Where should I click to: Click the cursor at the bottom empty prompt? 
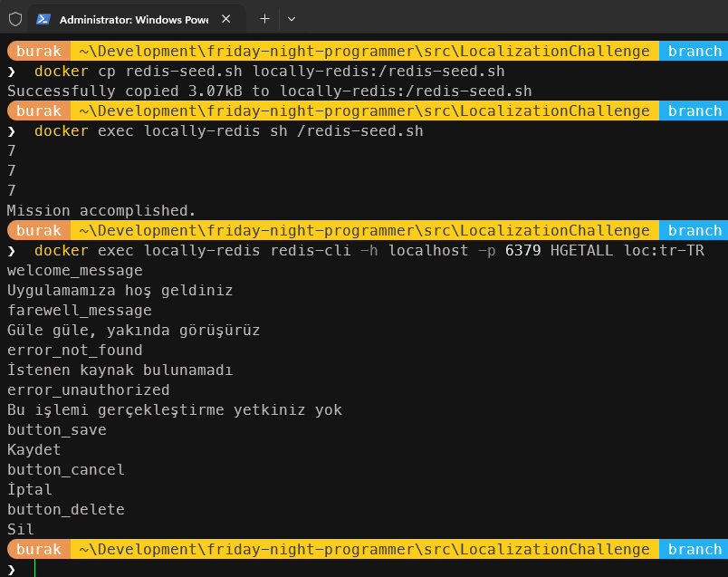click(34, 568)
